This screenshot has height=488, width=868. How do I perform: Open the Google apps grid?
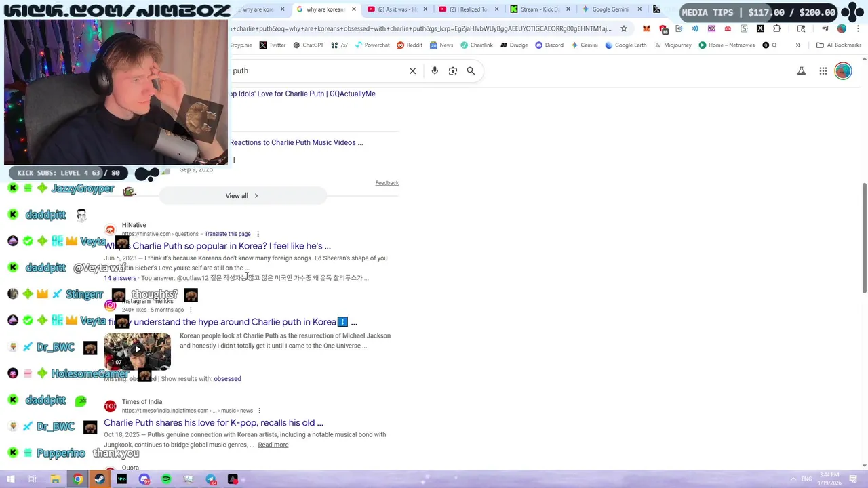(x=823, y=70)
